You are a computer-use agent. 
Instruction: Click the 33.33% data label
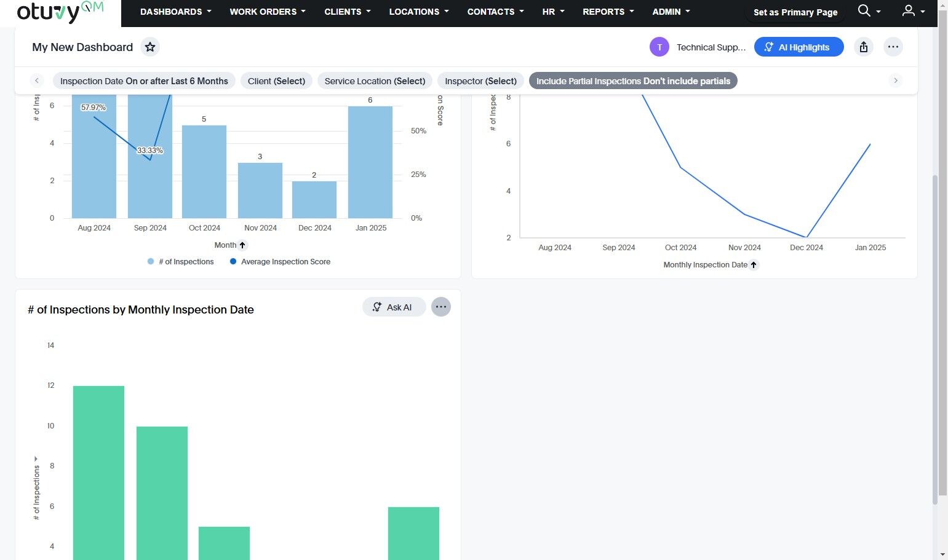tap(150, 151)
